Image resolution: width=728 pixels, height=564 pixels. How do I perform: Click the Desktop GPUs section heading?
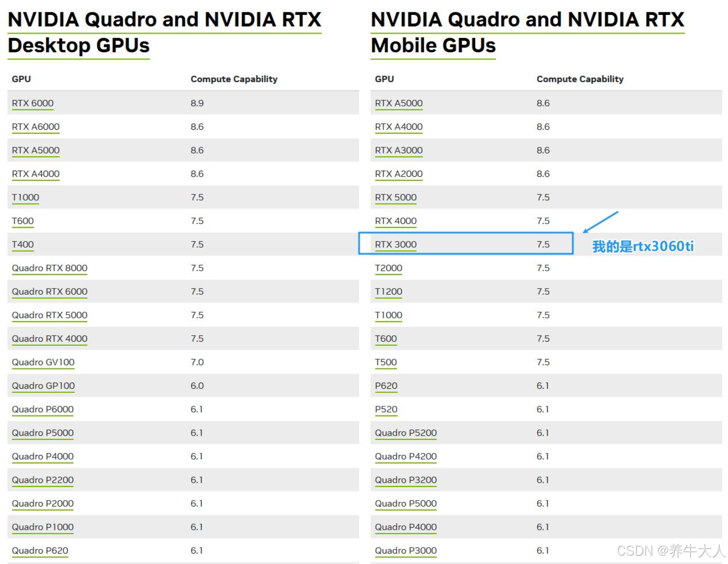[x=164, y=33]
